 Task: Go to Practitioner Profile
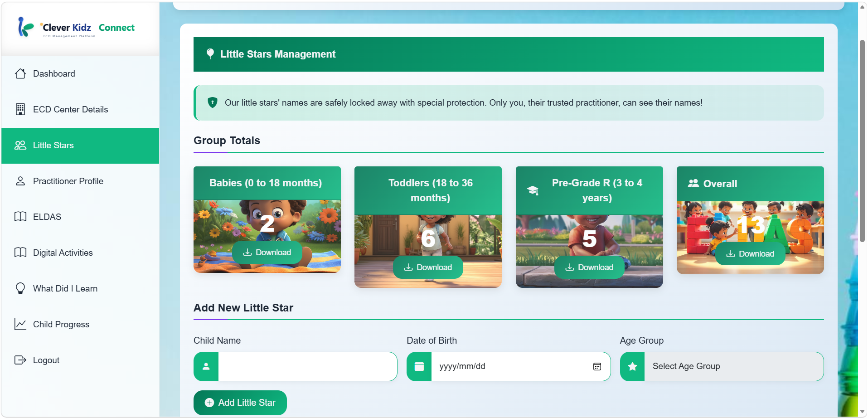coord(80,181)
